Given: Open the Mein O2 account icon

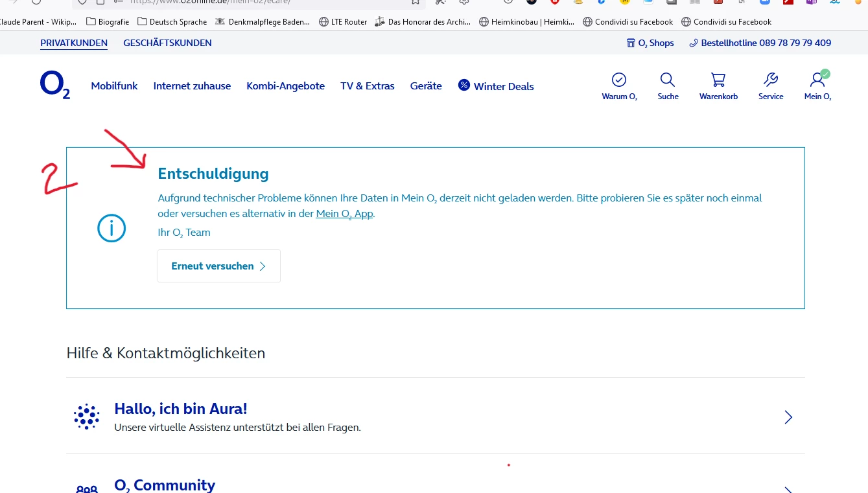Looking at the screenshot, I should (x=818, y=86).
